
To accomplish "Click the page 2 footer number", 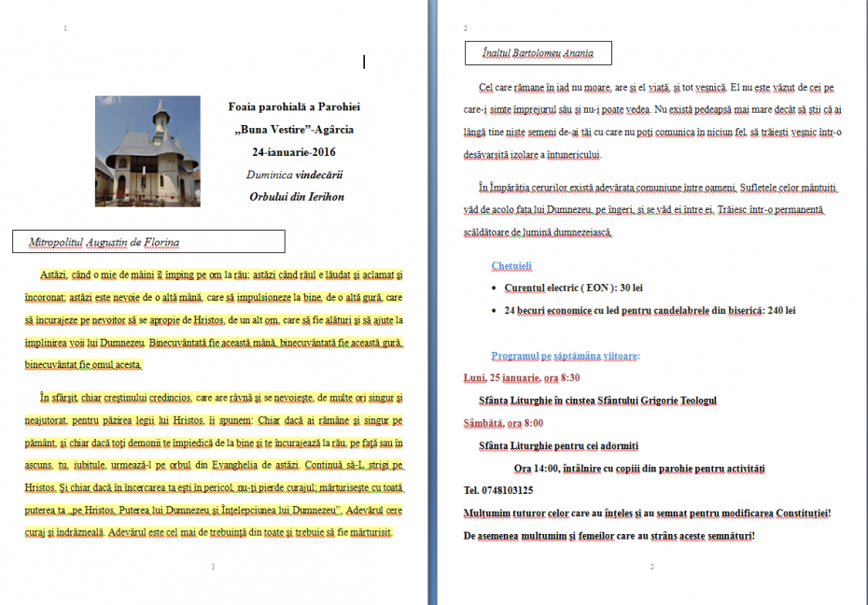I will (651, 567).
